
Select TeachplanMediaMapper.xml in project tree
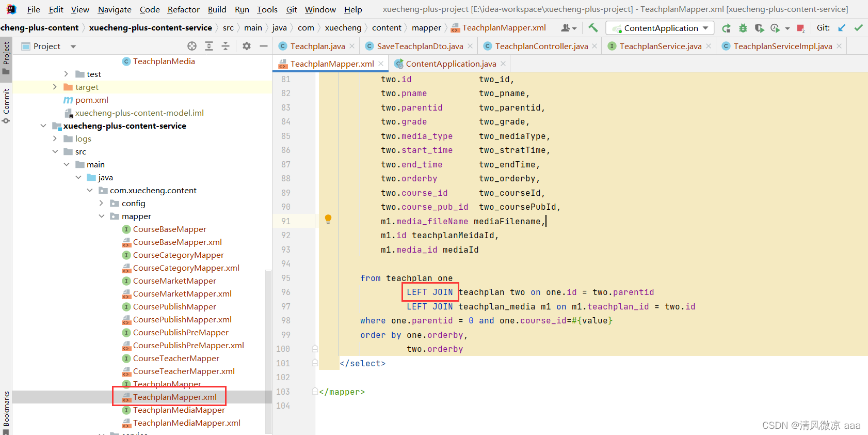pos(186,423)
